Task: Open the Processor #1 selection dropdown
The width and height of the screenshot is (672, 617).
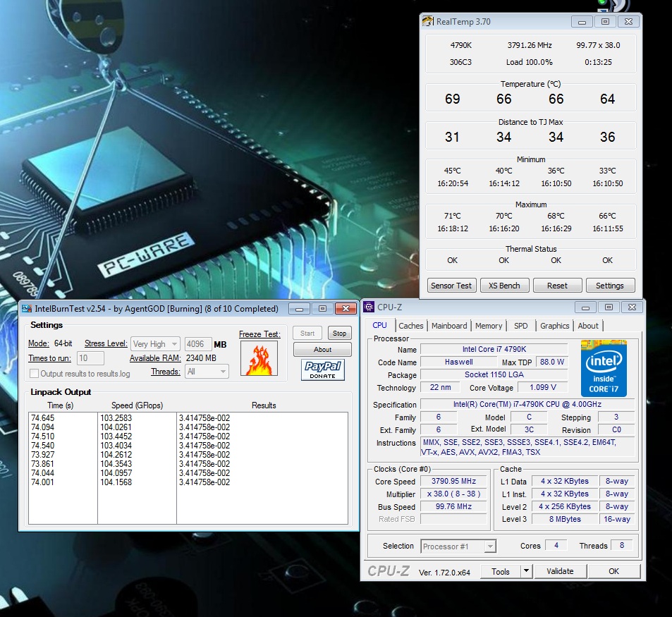Action: pyautogui.click(x=458, y=546)
